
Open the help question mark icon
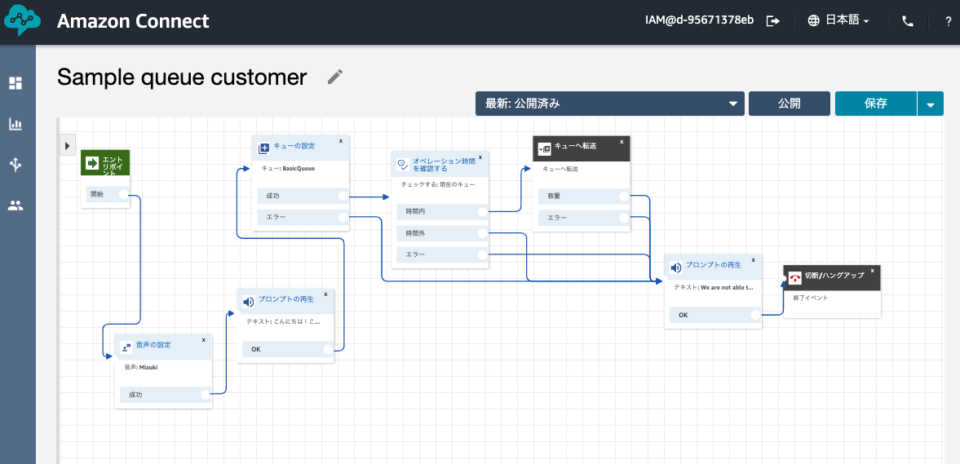[948, 21]
